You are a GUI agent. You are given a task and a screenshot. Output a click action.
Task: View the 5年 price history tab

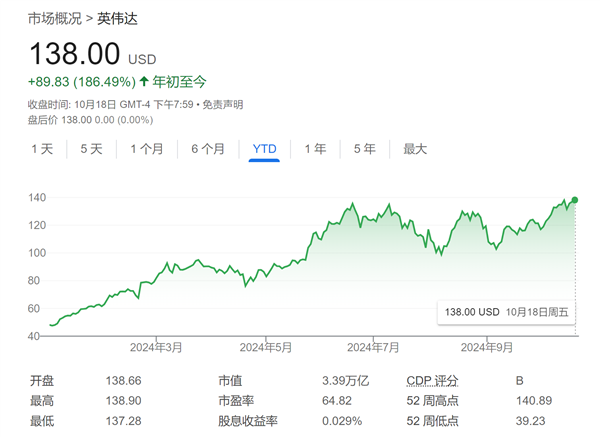pos(364,149)
